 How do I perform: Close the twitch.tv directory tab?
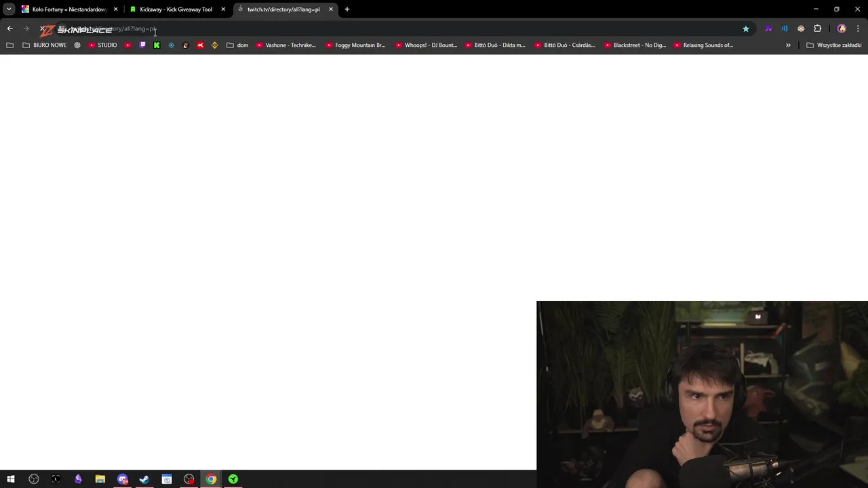331,9
